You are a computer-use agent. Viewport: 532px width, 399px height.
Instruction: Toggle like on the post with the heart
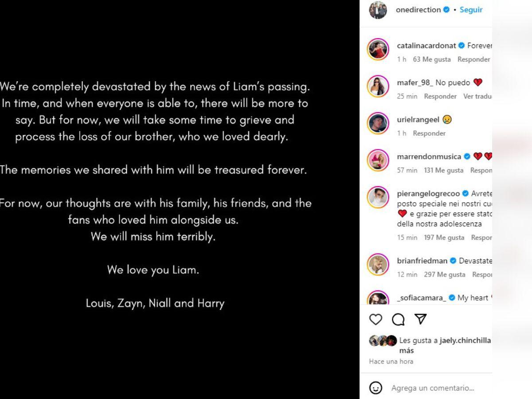click(x=376, y=319)
